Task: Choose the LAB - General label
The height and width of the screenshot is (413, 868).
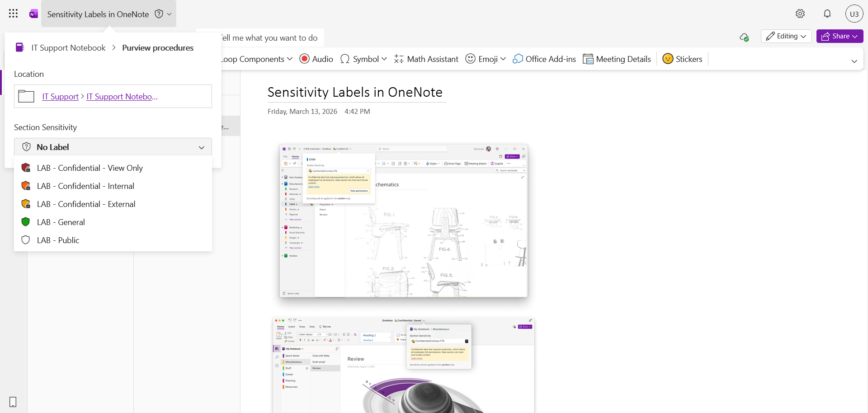Action: (x=61, y=222)
